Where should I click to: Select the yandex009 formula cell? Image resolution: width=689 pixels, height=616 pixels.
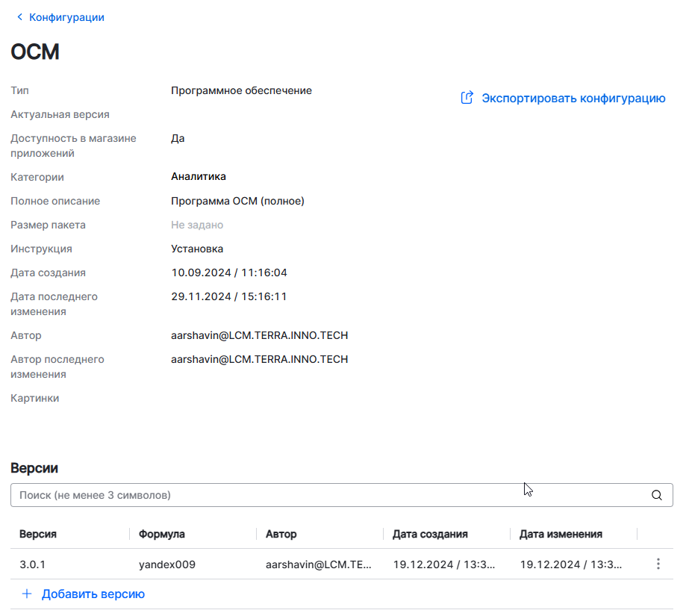(167, 564)
